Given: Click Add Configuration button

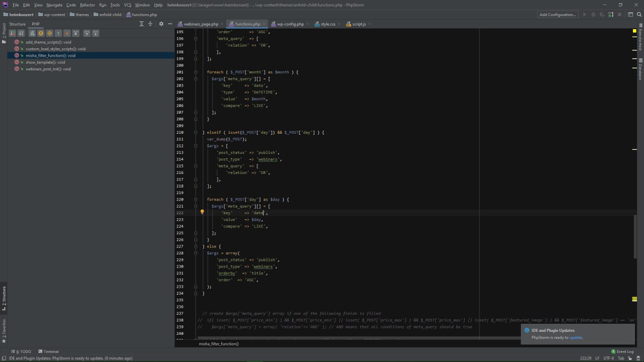Looking at the screenshot, I should 557,15.
